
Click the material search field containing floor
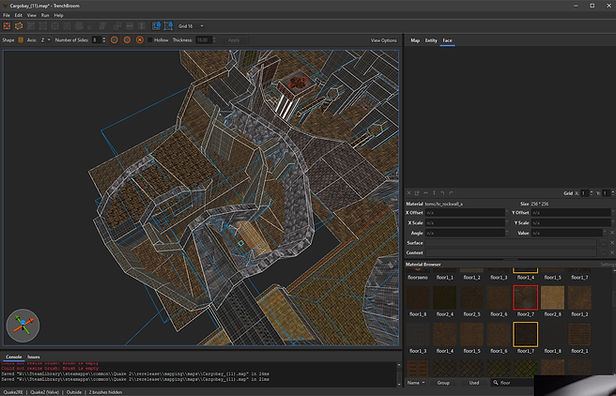[513, 382]
